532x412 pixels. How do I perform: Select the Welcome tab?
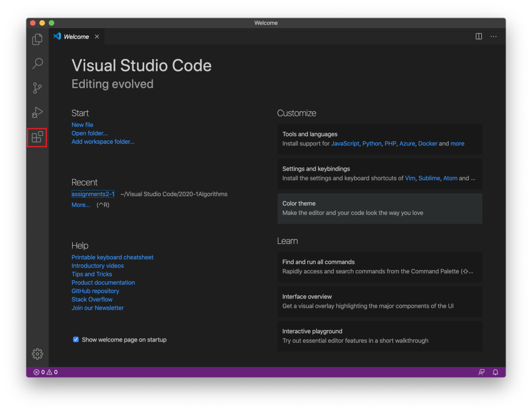point(77,37)
